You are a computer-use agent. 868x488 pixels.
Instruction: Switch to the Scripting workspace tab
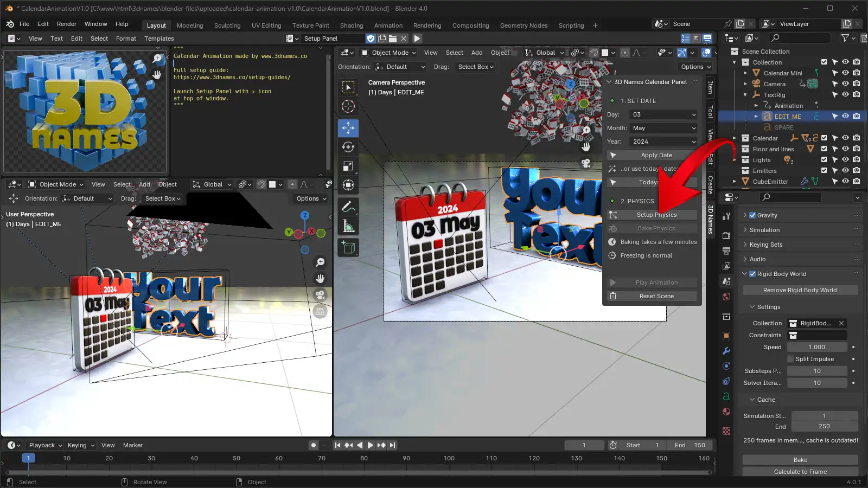point(571,25)
